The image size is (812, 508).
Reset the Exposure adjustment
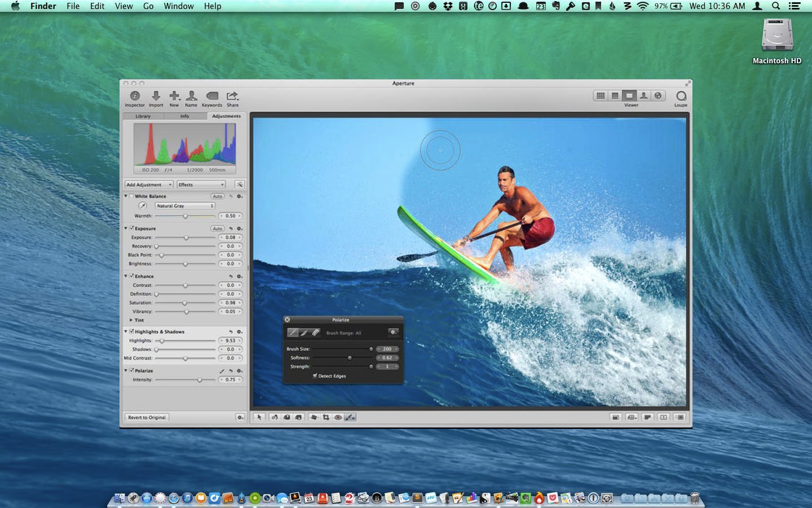coord(231,229)
